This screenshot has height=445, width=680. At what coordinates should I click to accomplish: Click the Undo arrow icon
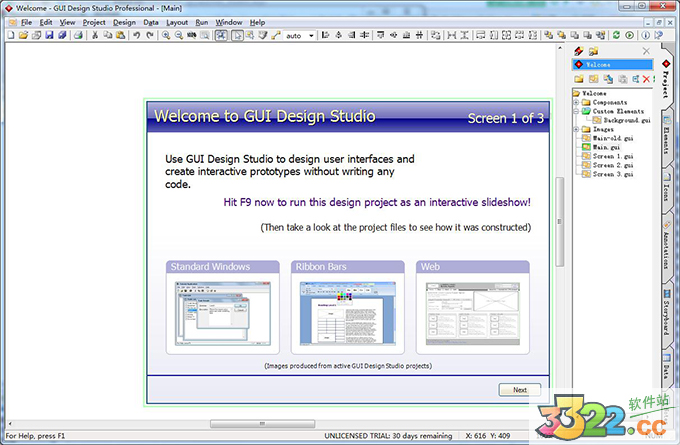click(136, 35)
